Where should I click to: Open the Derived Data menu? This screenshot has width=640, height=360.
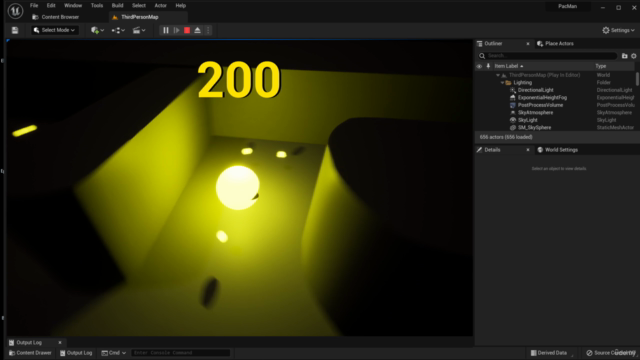(x=549, y=353)
